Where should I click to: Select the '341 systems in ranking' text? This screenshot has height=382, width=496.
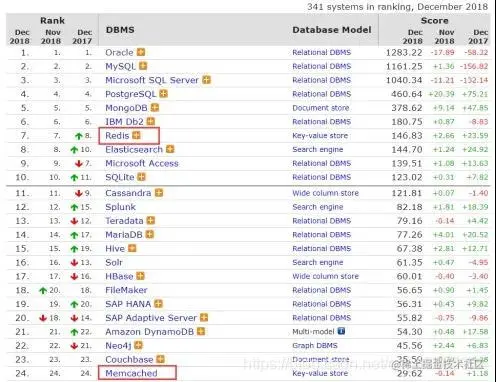[x=361, y=7]
